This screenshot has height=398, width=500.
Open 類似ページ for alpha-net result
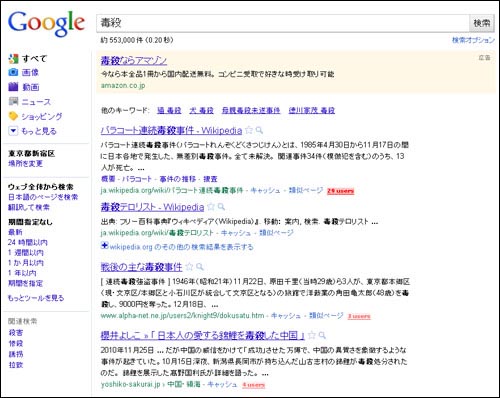(326, 315)
